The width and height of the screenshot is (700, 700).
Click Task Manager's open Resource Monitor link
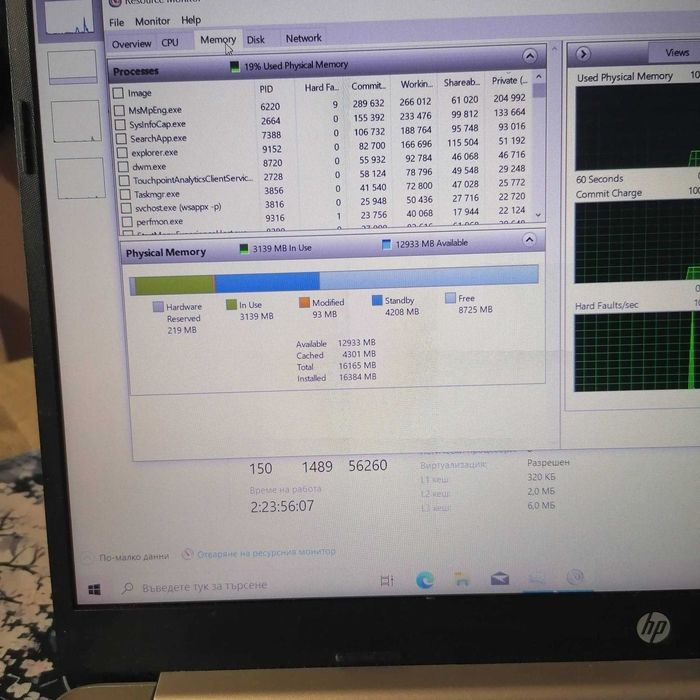tap(266, 553)
